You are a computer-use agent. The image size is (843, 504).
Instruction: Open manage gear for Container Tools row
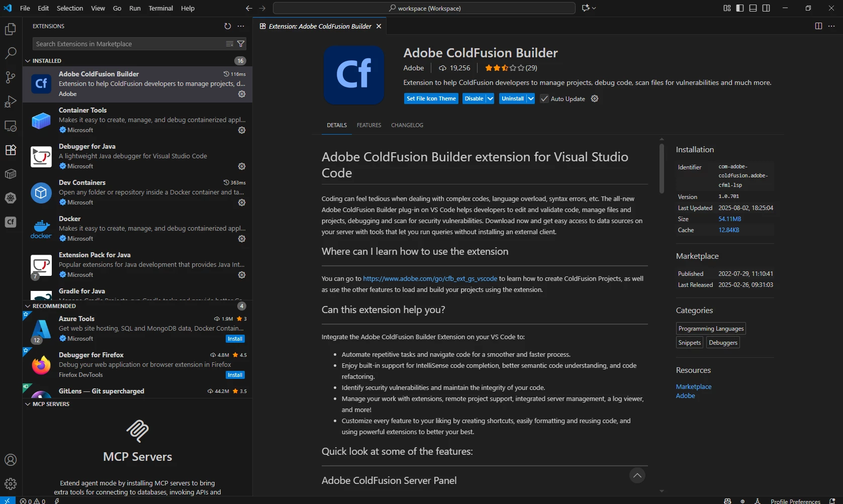point(242,130)
